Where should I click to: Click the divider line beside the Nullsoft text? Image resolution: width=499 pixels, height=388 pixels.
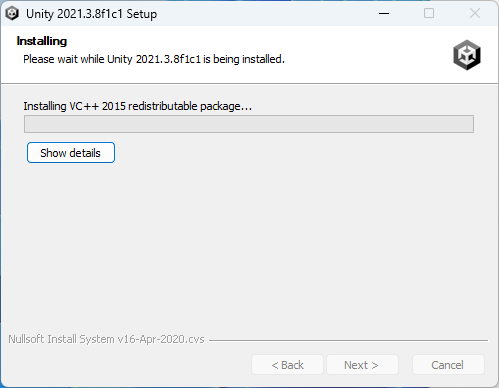[348, 340]
